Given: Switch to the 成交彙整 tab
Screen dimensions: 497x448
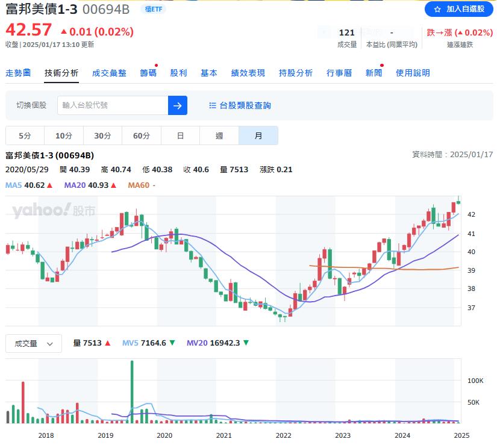Looking at the screenshot, I should tap(109, 73).
